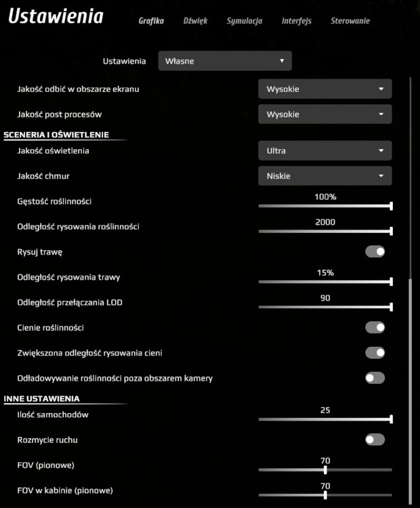Open the Sterowanie tab
The height and width of the screenshot is (508, 420).
350,21
